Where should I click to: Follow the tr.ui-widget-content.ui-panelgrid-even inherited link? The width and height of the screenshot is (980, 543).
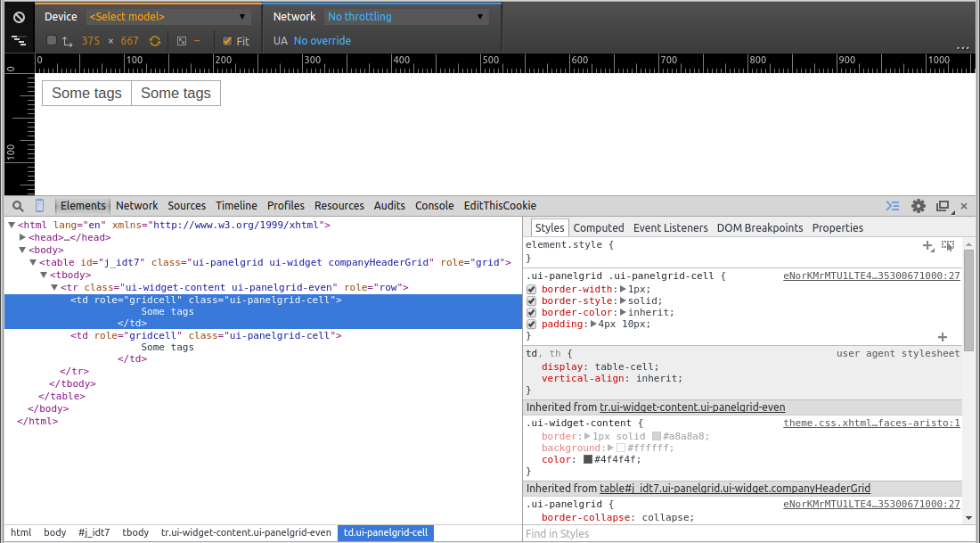pyautogui.click(x=692, y=407)
